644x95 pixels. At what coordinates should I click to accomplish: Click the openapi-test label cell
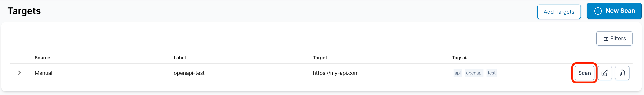coord(189,73)
